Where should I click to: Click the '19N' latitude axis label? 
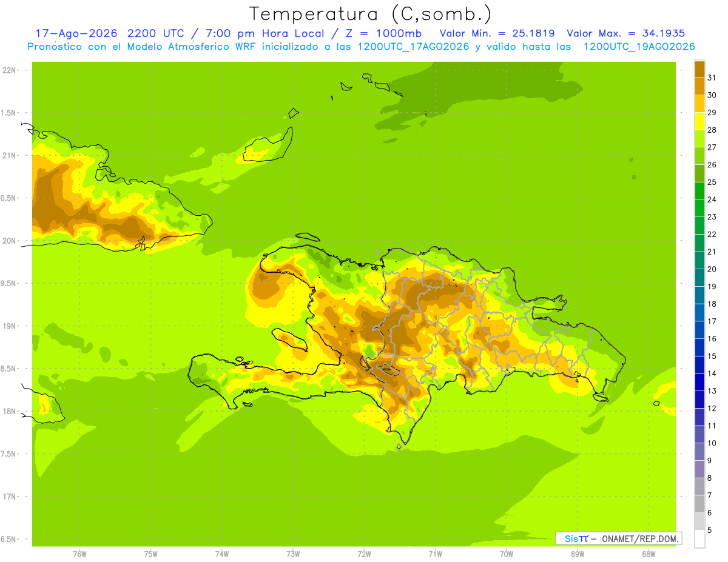tap(9, 326)
